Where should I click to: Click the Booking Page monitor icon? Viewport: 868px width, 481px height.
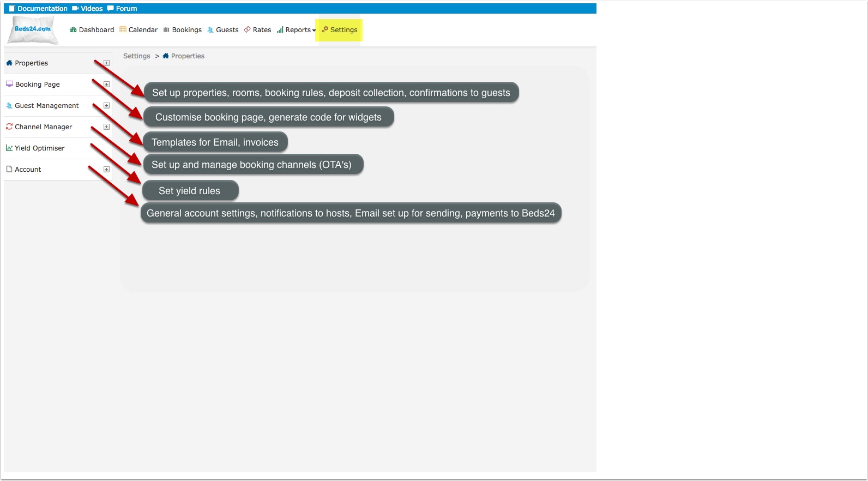coord(9,84)
